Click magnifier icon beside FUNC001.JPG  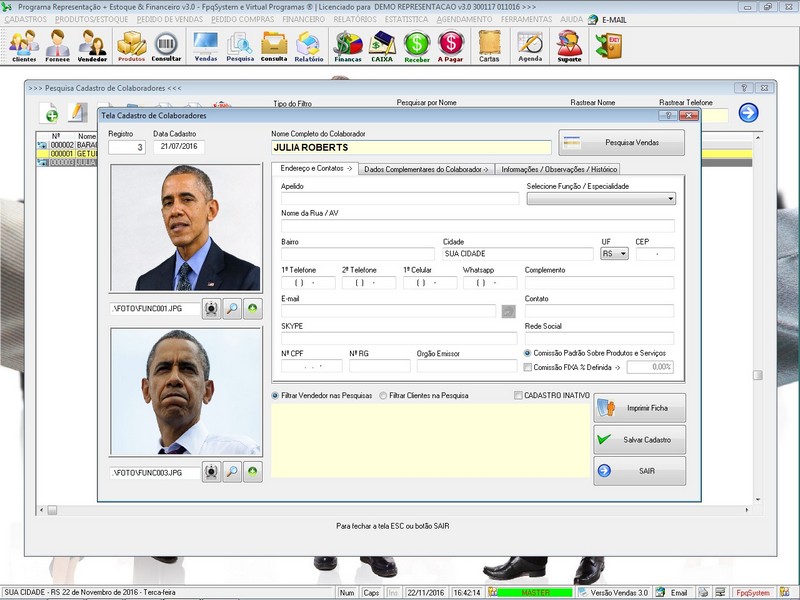[x=232, y=309]
